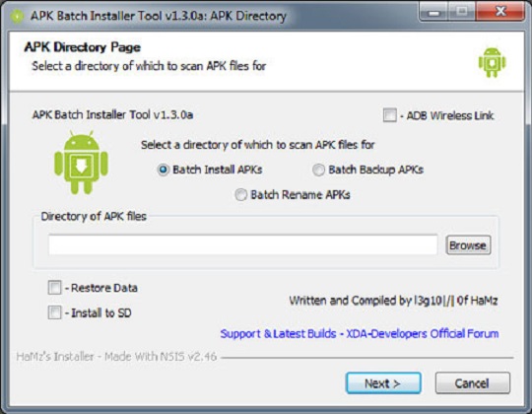
Task: Click the large Android download robot icon
Action: coord(81,163)
